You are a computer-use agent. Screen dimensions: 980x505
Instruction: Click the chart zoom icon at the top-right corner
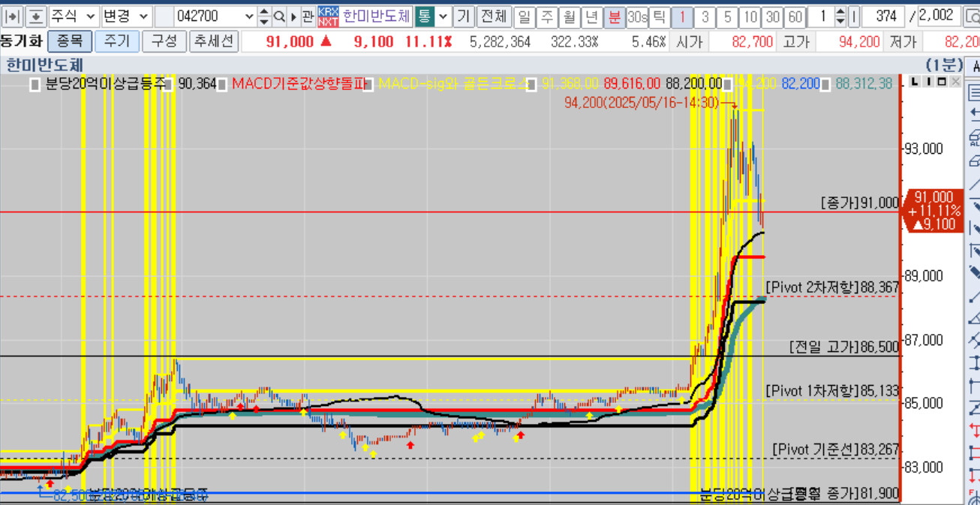[972, 16]
